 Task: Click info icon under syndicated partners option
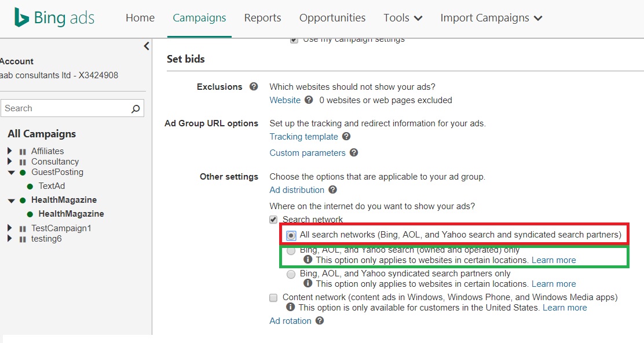point(307,283)
